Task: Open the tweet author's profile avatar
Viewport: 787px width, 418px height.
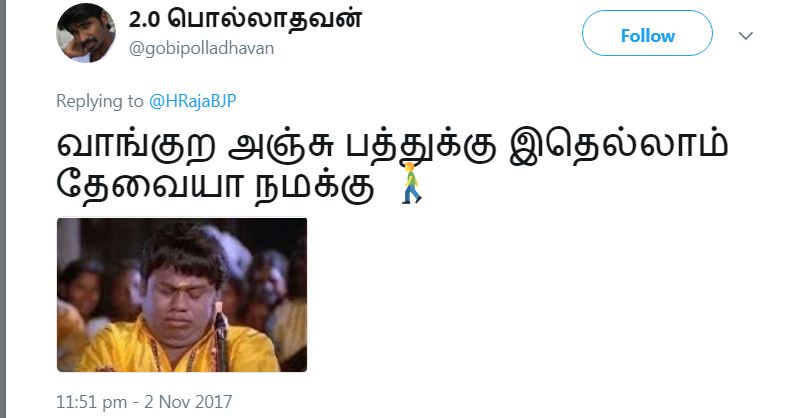Action: [x=86, y=33]
